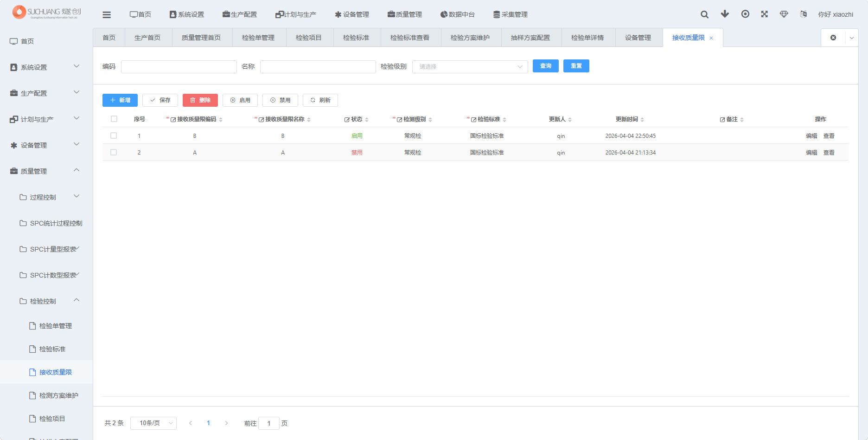Image resolution: width=868 pixels, height=440 pixels.
Task: Click the 重置 reset button
Action: point(576,66)
